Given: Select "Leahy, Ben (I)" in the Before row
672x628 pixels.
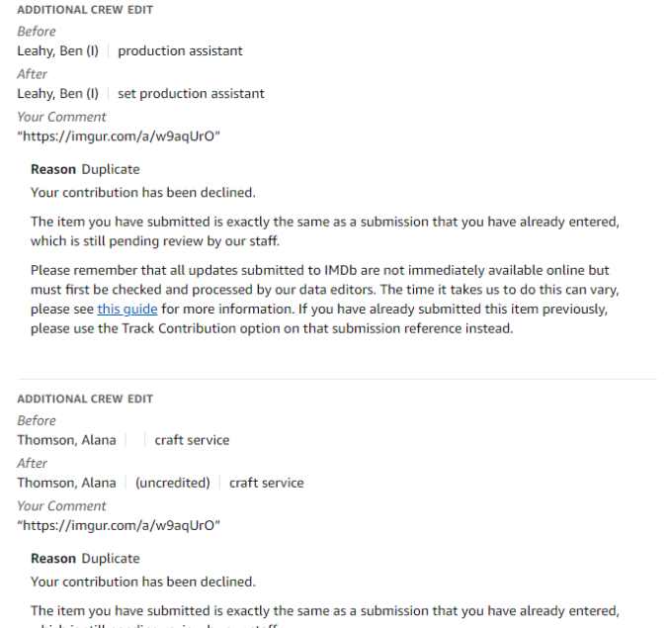Looking at the screenshot, I should click(x=58, y=51).
